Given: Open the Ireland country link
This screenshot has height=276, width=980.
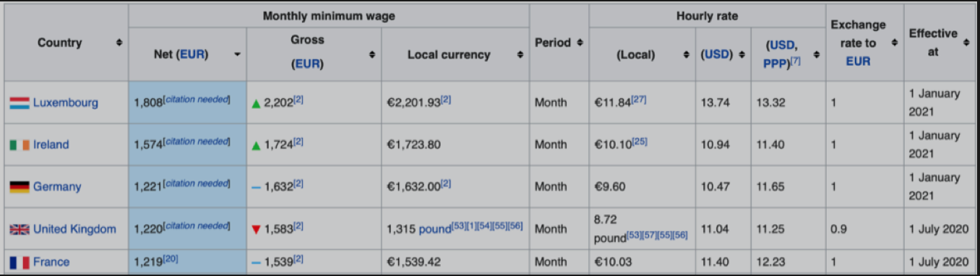Looking at the screenshot, I should coord(51,145).
